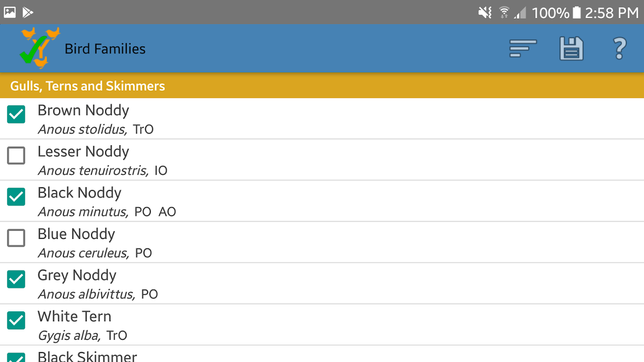Screen dimensions: 644x362
Task: Click the save floppy disk icon
Action: (571, 49)
